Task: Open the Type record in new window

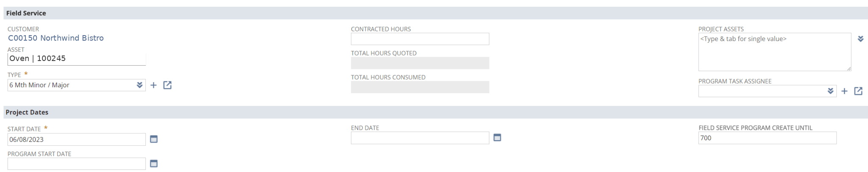Action: click(x=167, y=85)
